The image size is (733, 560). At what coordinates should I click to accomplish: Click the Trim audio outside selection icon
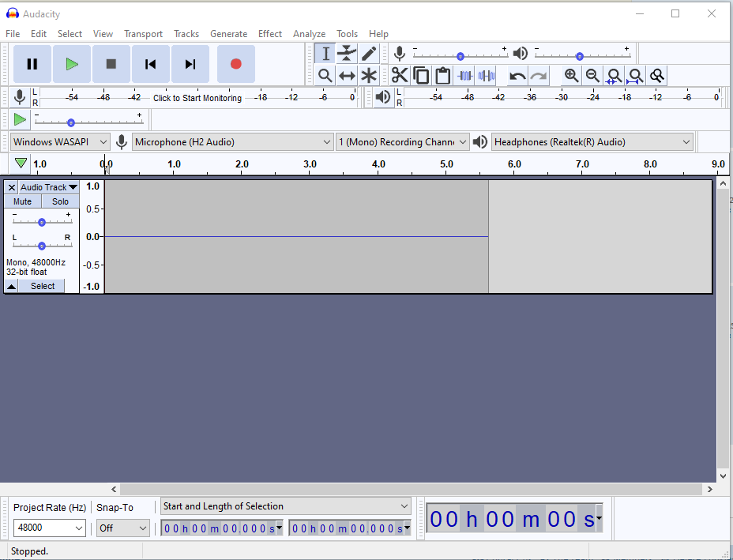465,76
